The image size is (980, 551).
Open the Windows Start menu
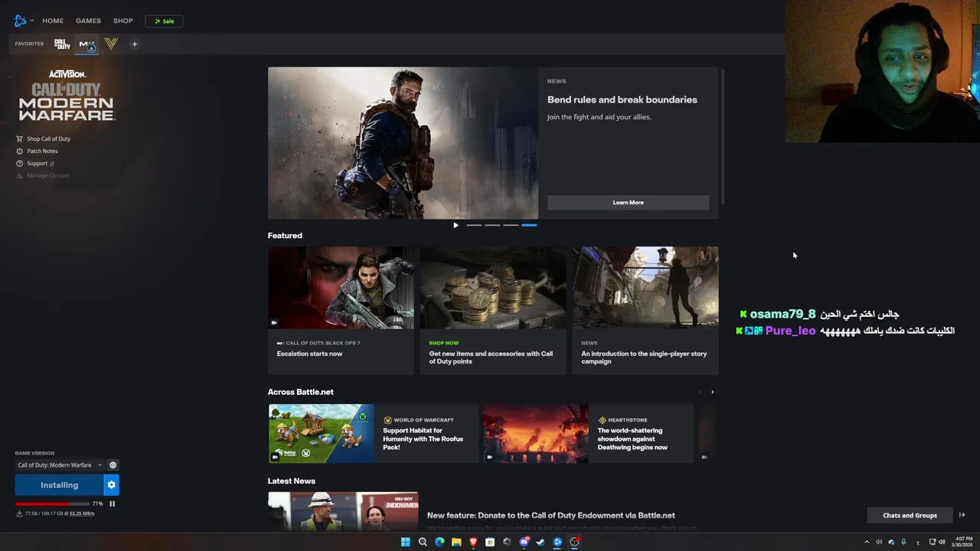tap(406, 542)
